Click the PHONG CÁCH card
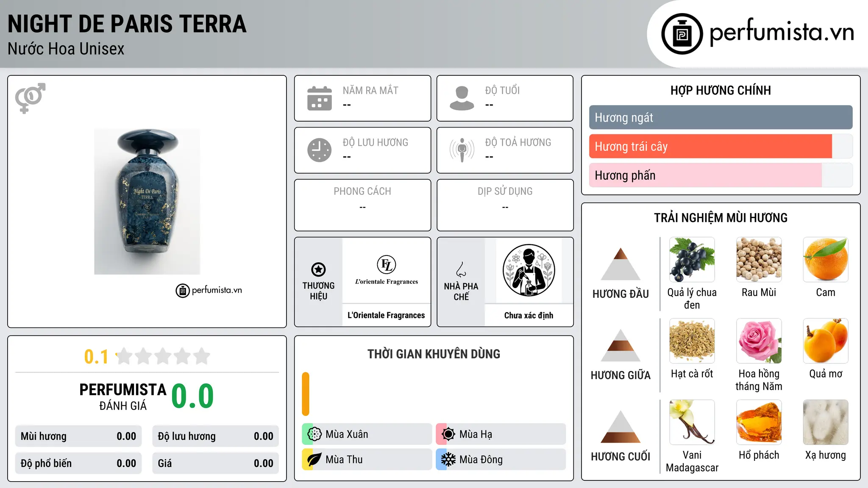Image resolution: width=868 pixels, height=488 pixels. coord(363,205)
